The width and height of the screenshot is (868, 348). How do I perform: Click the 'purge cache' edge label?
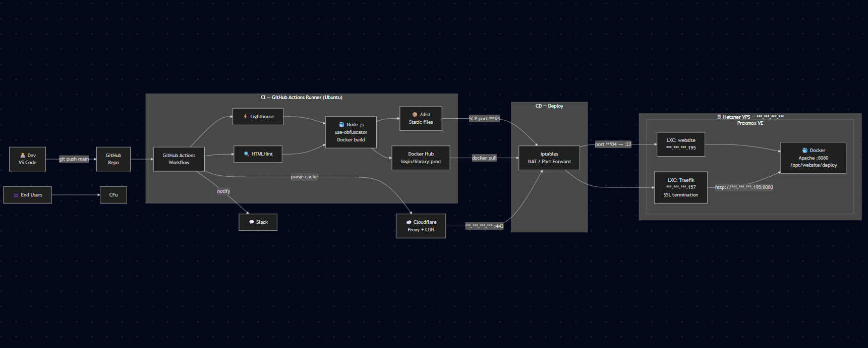tap(304, 177)
